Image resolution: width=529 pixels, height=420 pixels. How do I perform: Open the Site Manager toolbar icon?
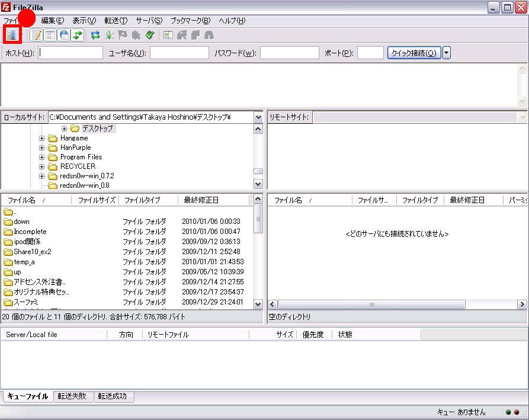pyautogui.click(x=12, y=35)
